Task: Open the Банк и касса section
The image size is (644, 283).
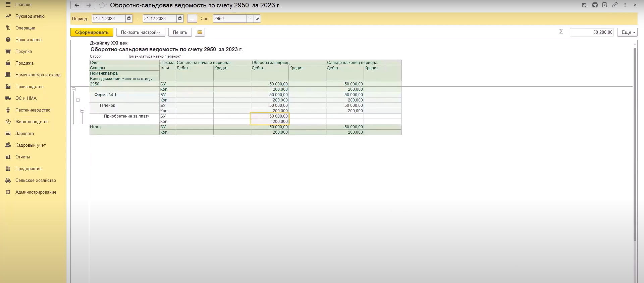Action: [x=28, y=40]
